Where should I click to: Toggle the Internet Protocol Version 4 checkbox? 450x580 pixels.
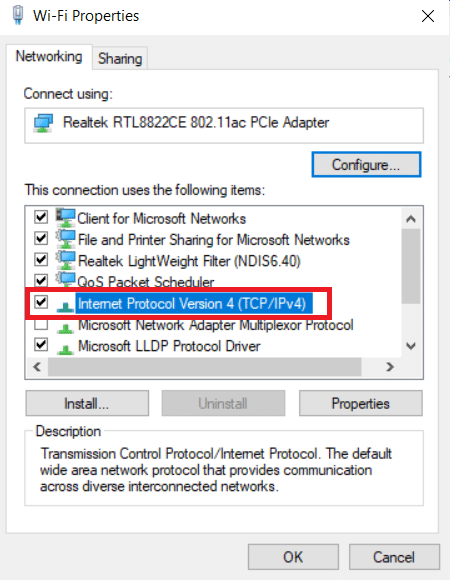(x=41, y=302)
